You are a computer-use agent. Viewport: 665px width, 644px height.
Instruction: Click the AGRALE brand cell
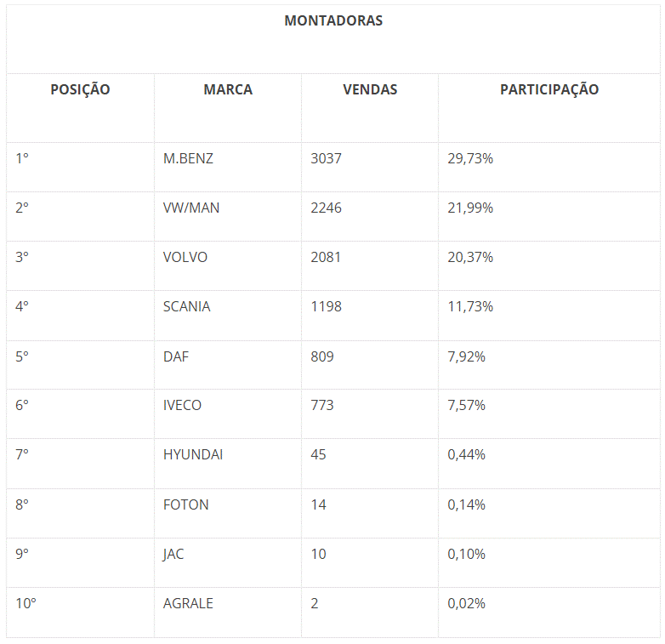coord(188,603)
